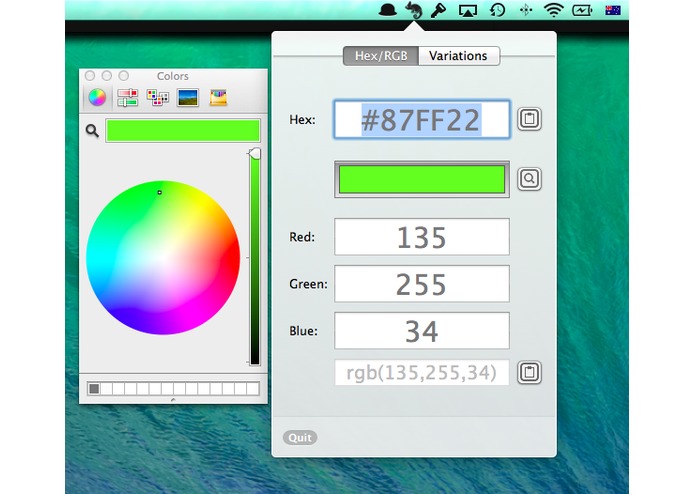Select Color Sliders mode in Colors window
This screenshot has height=494, width=695.
128,97
